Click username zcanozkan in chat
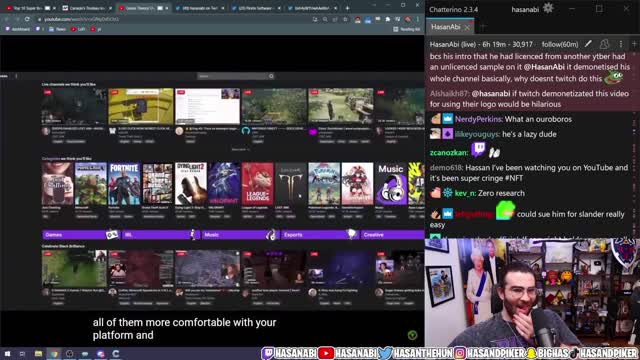The width and height of the screenshot is (640, 360). (448, 153)
